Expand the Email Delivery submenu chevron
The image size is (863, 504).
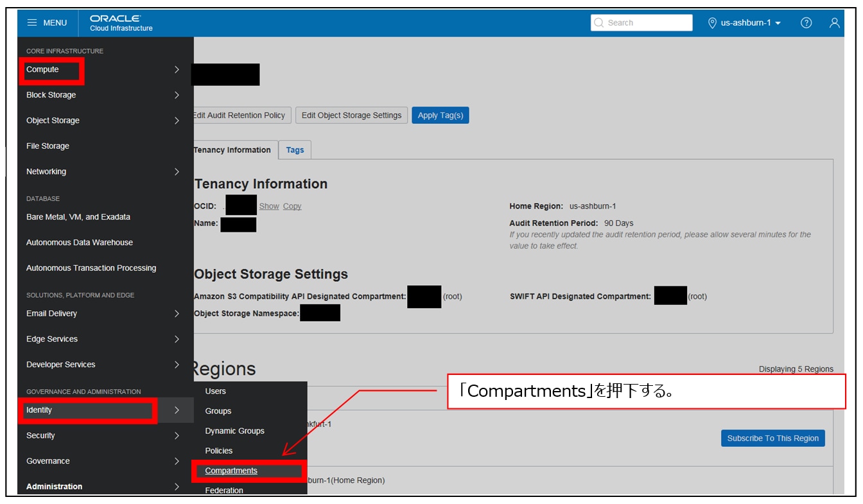pos(177,313)
